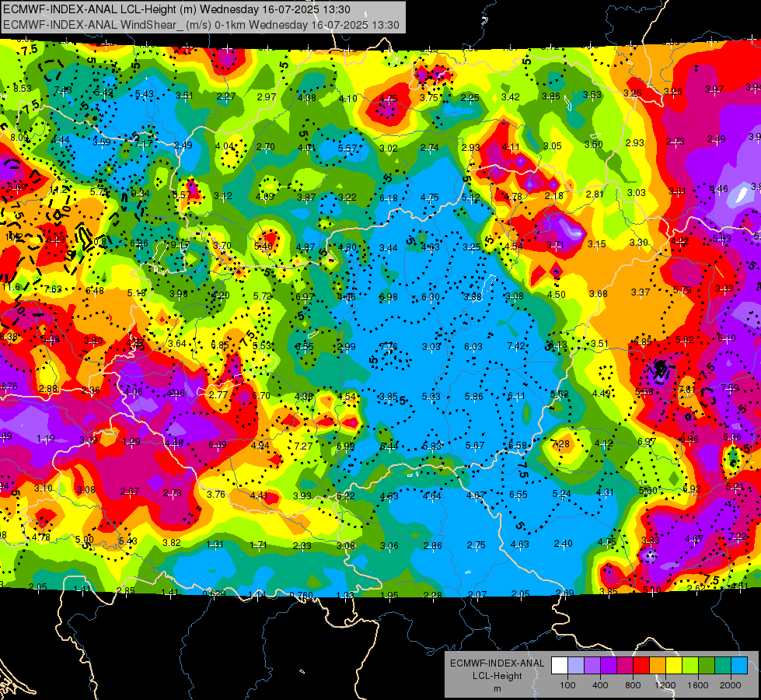Click wind shear value 2.25

[470, 98]
